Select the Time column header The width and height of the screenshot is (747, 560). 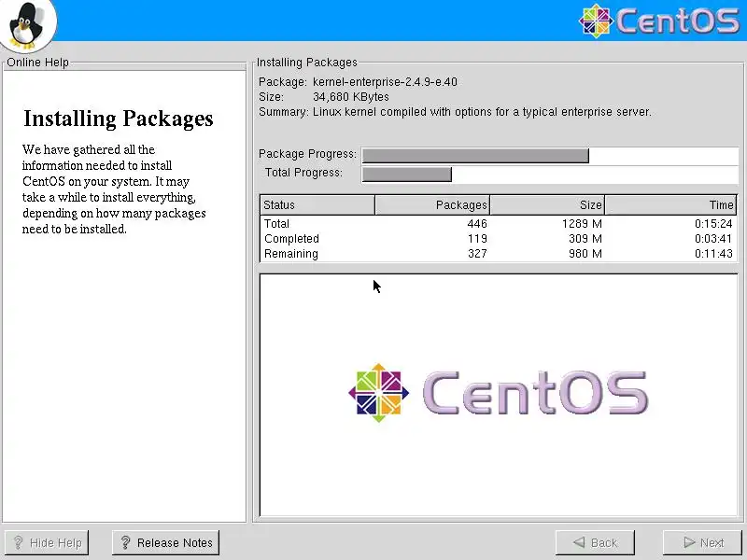point(670,204)
